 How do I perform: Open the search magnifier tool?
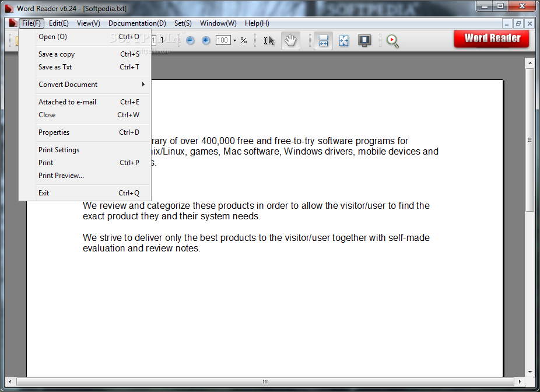392,41
